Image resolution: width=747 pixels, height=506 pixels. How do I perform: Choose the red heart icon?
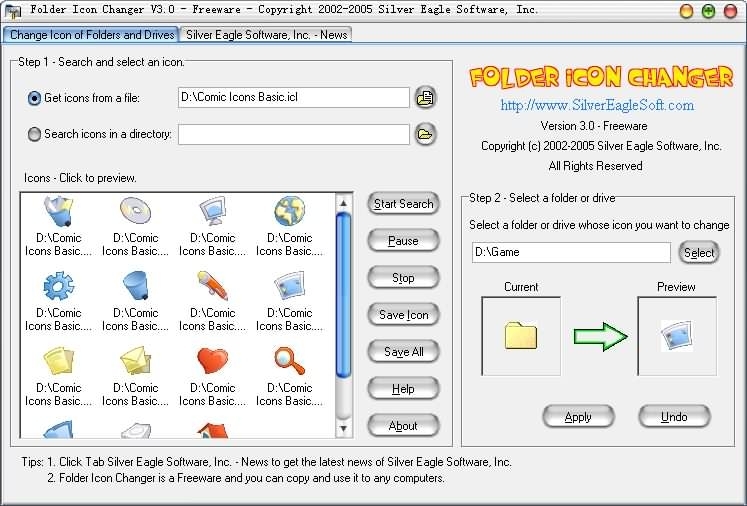[212, 361]
